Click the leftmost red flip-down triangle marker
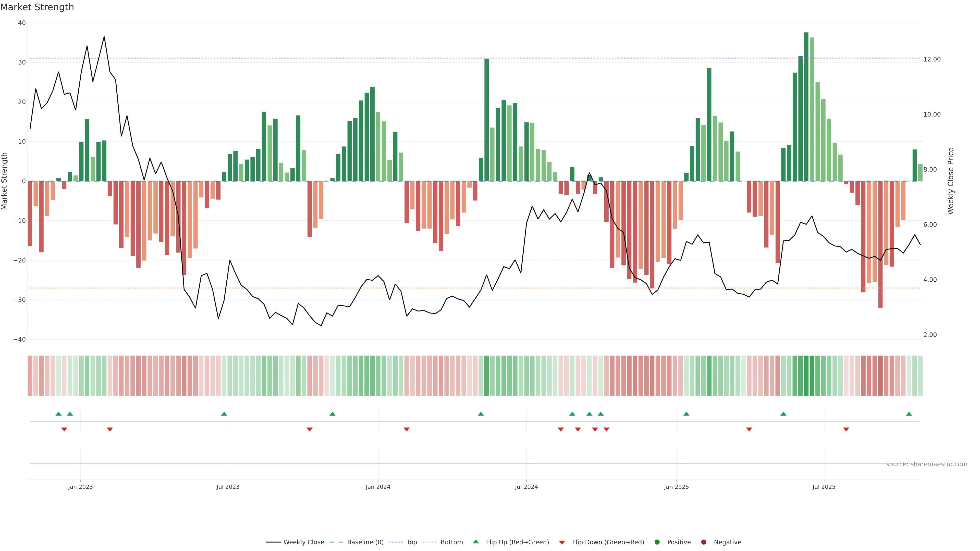 pos(64,429)
